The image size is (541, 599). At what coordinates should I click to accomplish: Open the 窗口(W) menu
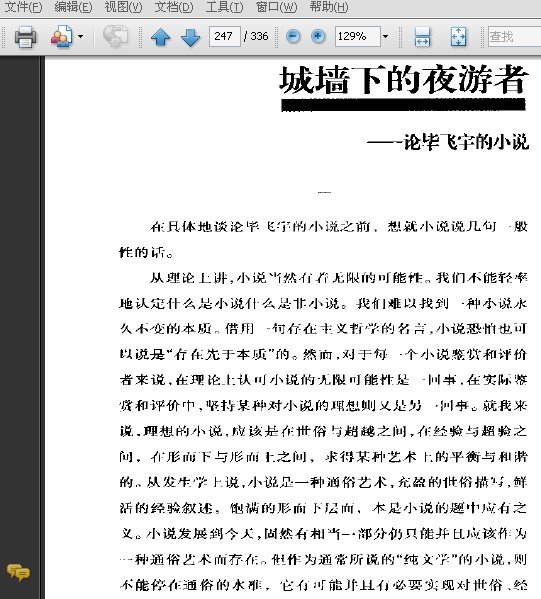tap(276, 7)
